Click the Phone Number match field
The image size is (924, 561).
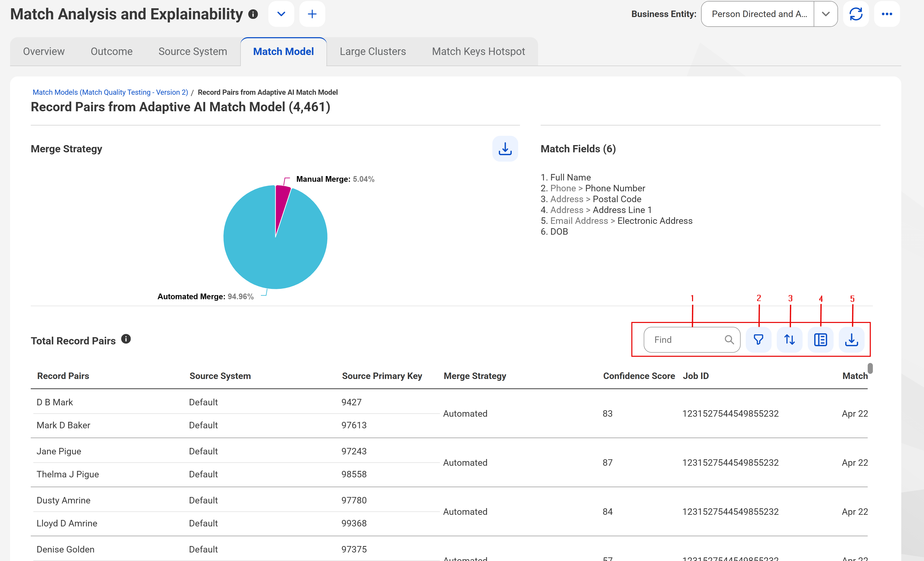(615, 188)
